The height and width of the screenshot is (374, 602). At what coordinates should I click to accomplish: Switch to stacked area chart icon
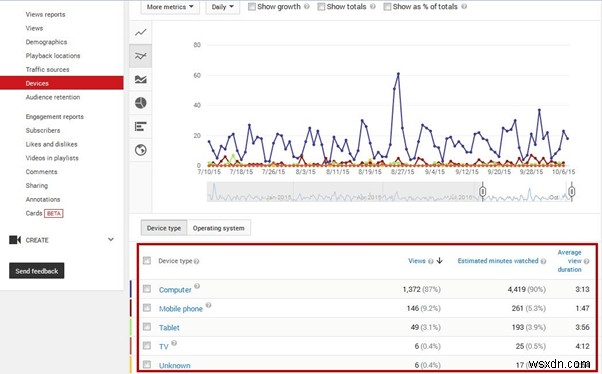pos(141,79)
